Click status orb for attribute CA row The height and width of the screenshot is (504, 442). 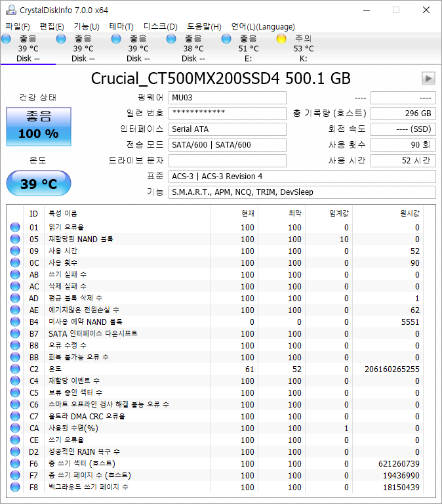pyautogui.click(x=15, y=428)
